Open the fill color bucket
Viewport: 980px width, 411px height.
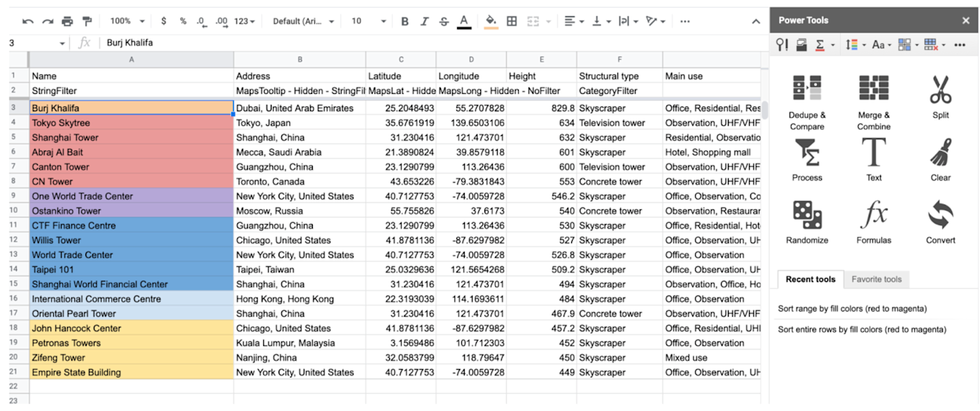(x=491, y=22)
